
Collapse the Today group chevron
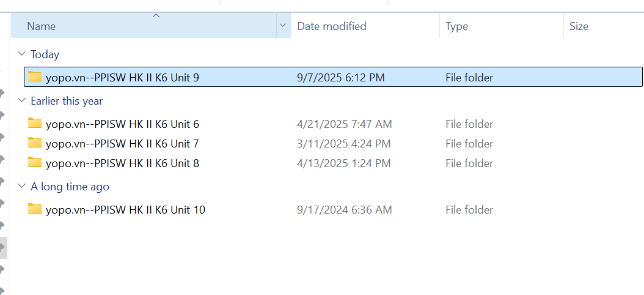[22, 54]
